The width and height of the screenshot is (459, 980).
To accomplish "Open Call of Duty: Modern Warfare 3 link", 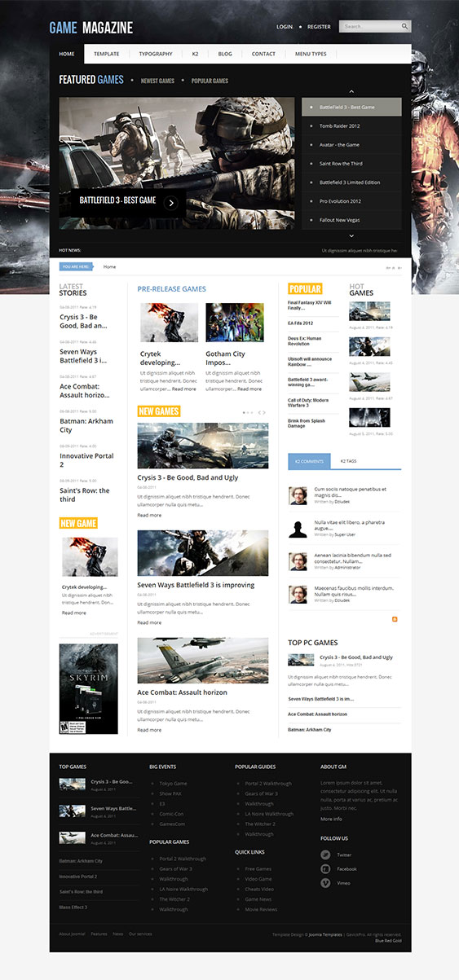I will (309, 403).
